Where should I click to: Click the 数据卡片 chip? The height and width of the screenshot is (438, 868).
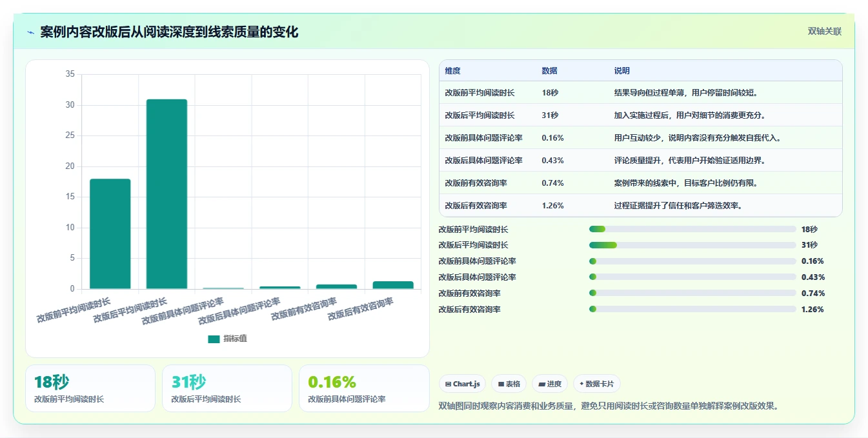(597, 384)
